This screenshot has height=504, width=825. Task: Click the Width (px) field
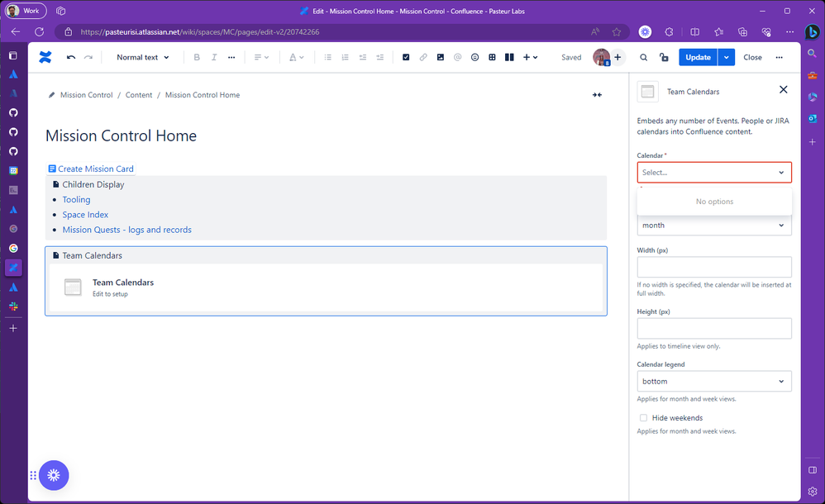714,267
